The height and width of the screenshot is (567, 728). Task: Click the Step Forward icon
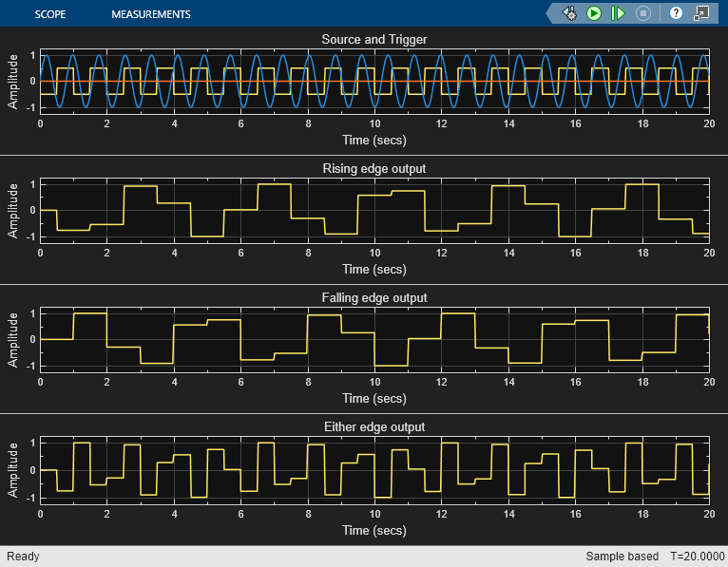[618, 13]
